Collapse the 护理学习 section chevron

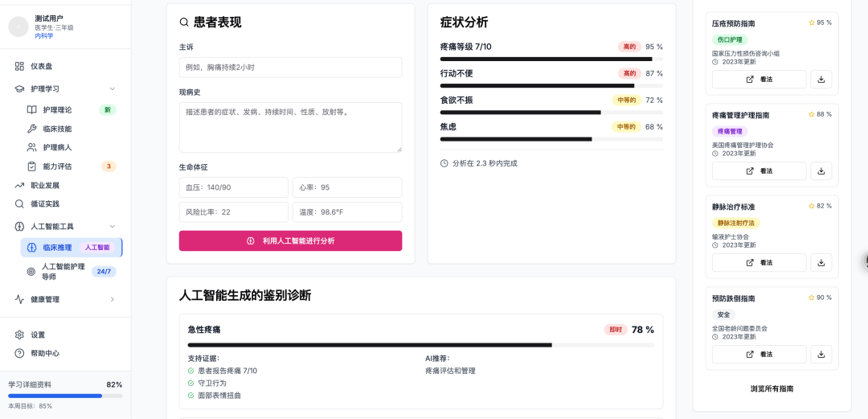coord(113,88)
